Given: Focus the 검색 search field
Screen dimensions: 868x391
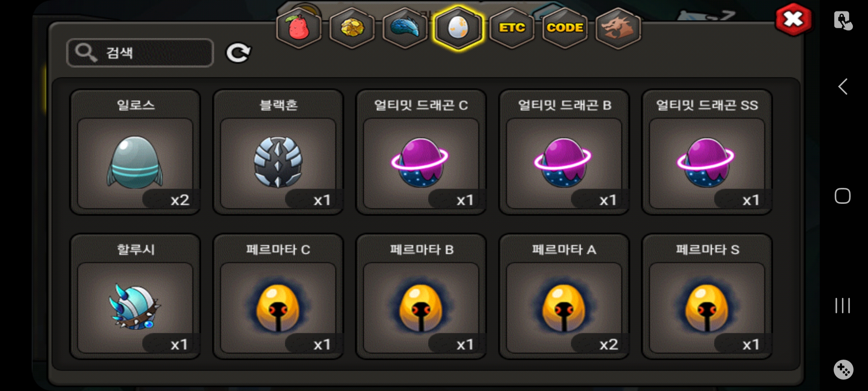Looking at the screenshot, I should 140,53.
